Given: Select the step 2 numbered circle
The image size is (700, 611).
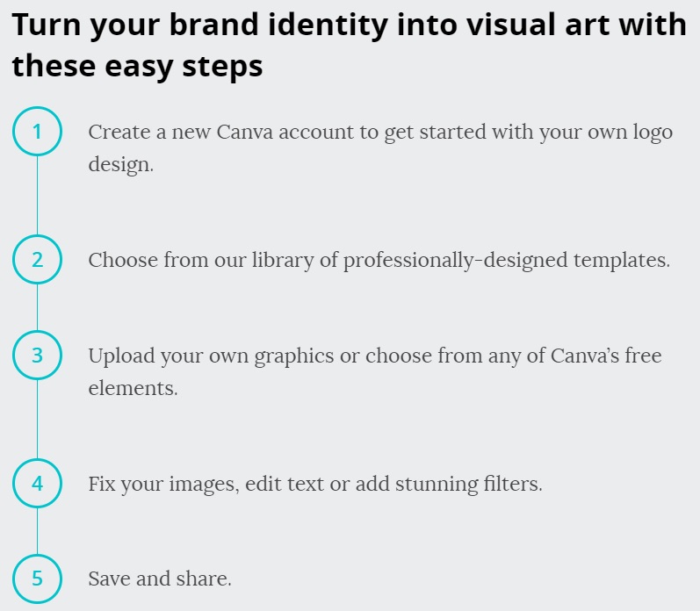Looking at the screenshot, I should (x=37, y=259).
